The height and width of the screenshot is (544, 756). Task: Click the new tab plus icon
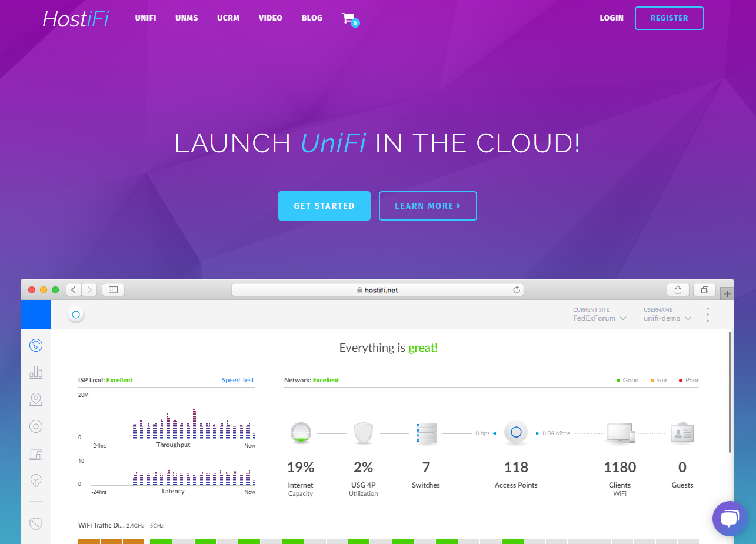pyautogui.click(x=727, y=294)
